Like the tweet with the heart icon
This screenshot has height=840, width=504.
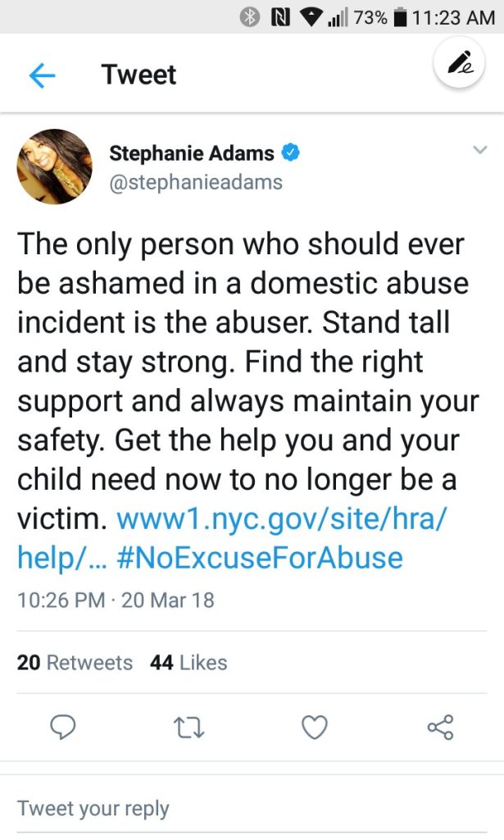point(315,727)
